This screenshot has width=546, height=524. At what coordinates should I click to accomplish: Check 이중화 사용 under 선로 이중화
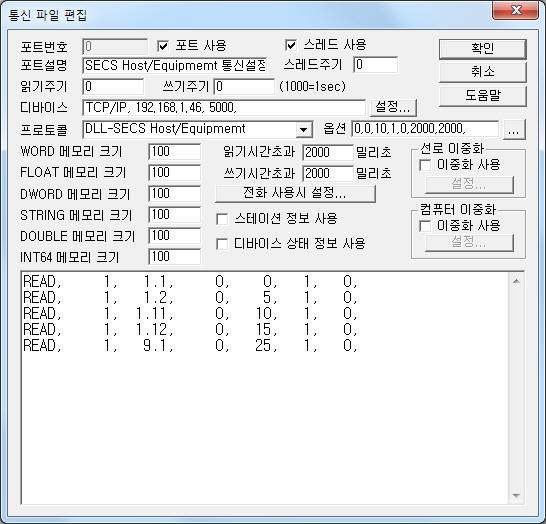point(425,165)
